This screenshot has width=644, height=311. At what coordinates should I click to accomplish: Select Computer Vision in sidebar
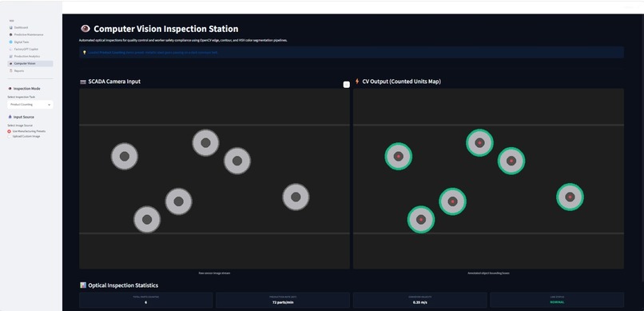pos(30,64)
